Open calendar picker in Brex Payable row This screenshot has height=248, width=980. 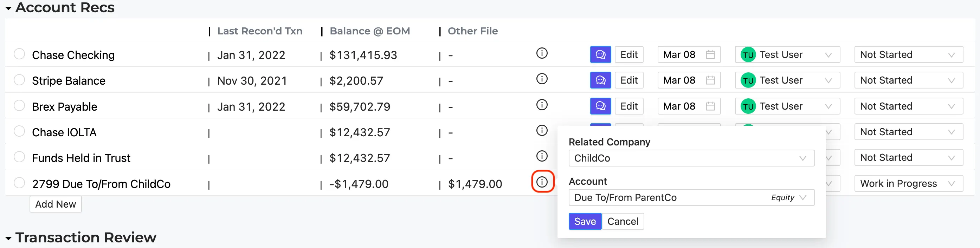tap(710, 106)
